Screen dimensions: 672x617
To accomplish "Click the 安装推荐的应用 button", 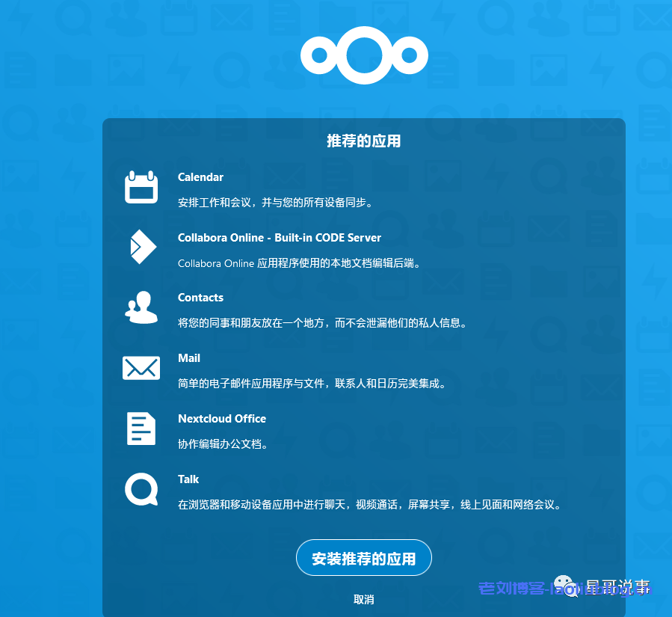I will 363,557.
